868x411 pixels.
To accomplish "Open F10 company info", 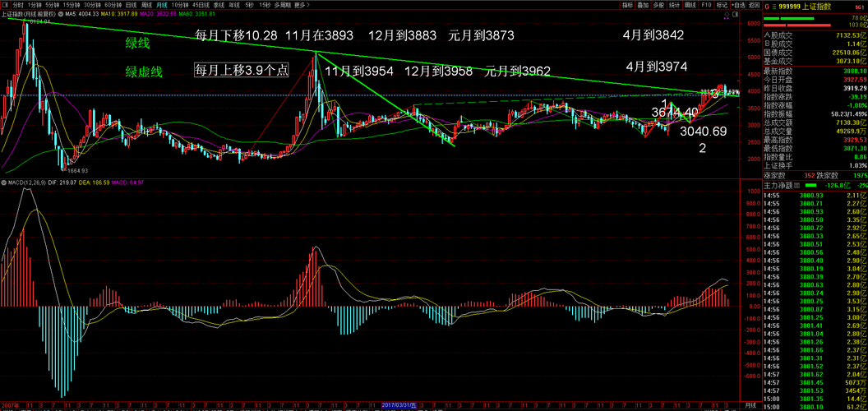I will tap(706, 5).
